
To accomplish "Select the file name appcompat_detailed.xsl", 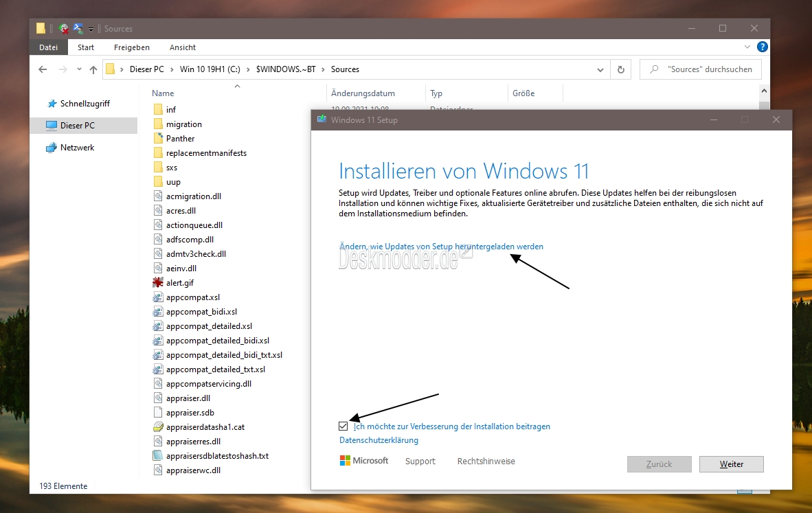I will 210,326.
